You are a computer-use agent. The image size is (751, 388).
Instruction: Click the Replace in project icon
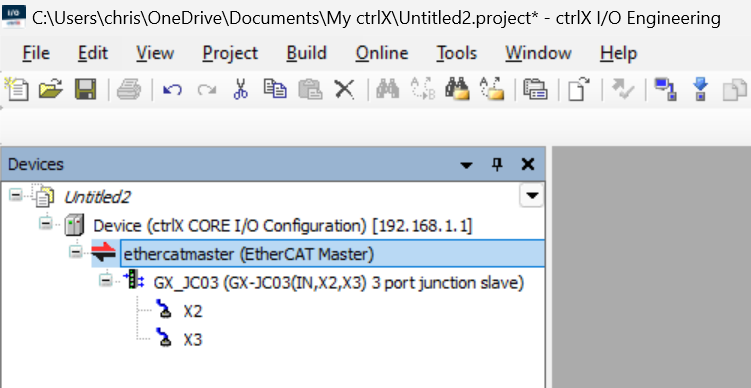point(492,89)
